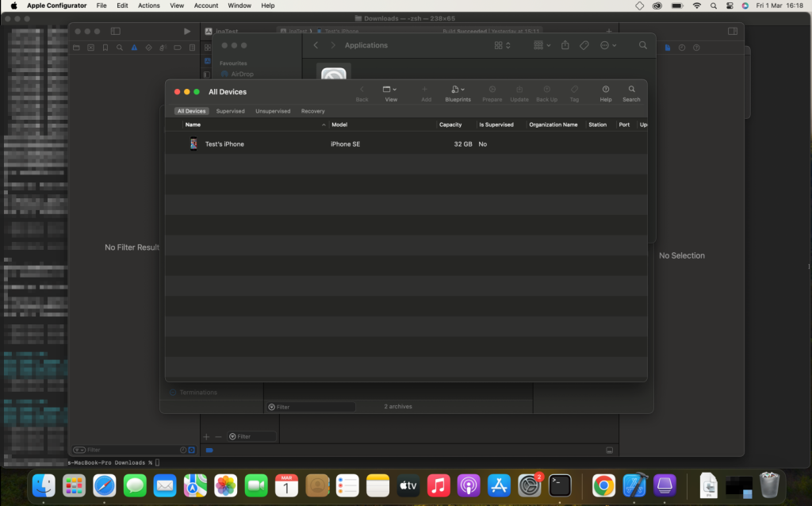Select the All Devices tab
The height and width of the screenshot is (506, 812).
tap(191, 111)
